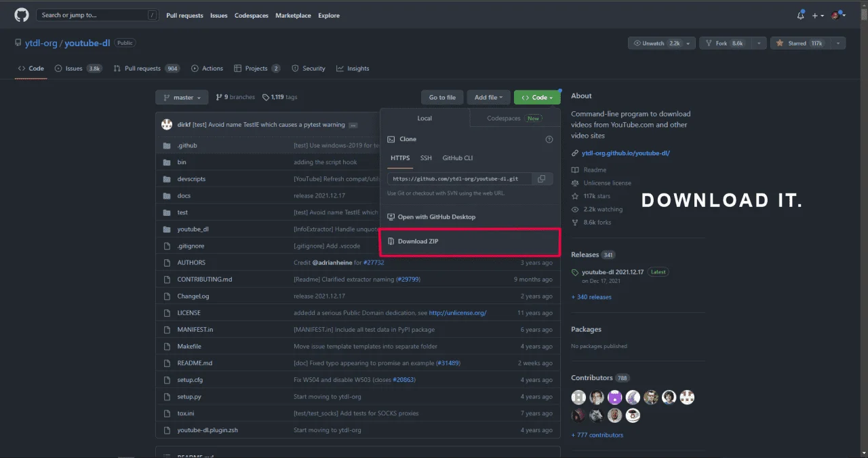Open the user profile avatar menu
868x458 pixels.
click(x=839, y=16)
